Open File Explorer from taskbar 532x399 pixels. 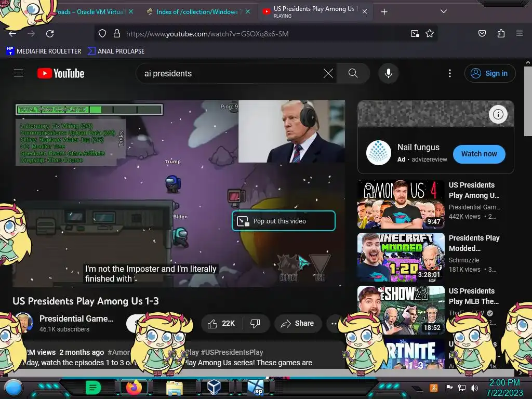click(175, 388)
